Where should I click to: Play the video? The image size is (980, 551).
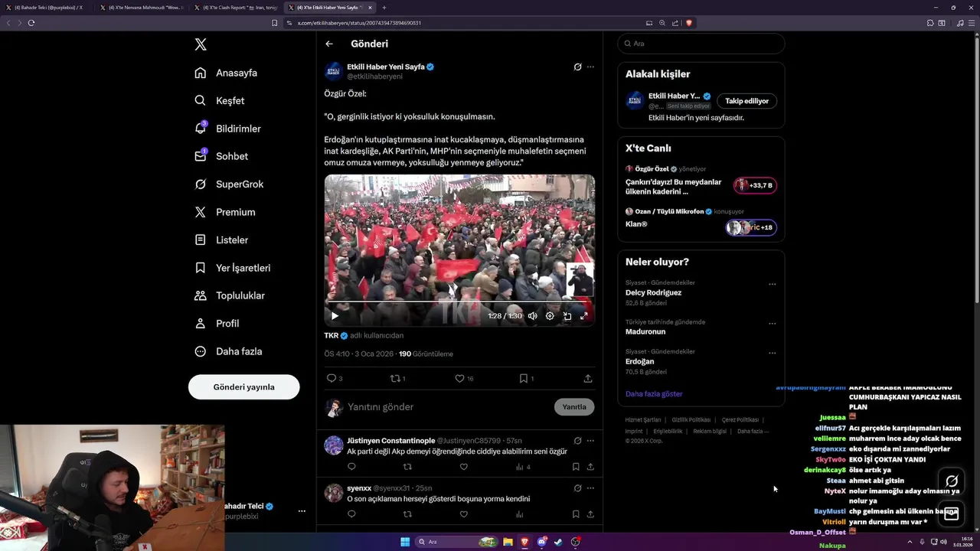pyautogui.click(x=335, y=315)
